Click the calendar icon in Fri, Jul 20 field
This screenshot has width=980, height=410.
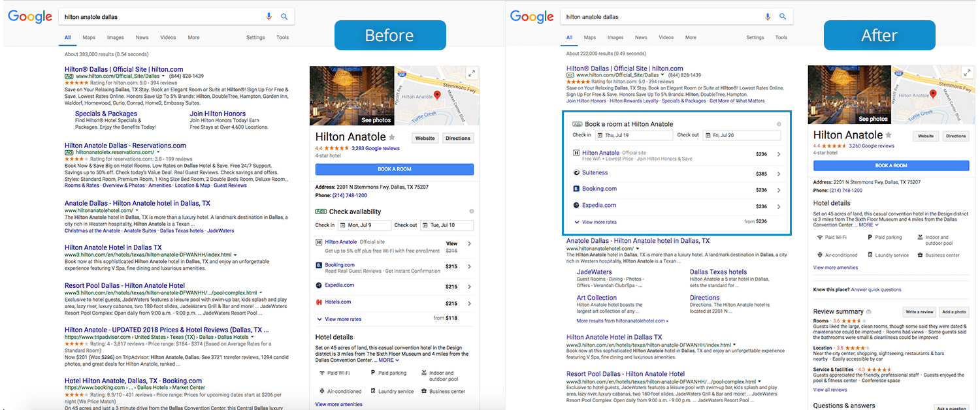pos(708,135)
